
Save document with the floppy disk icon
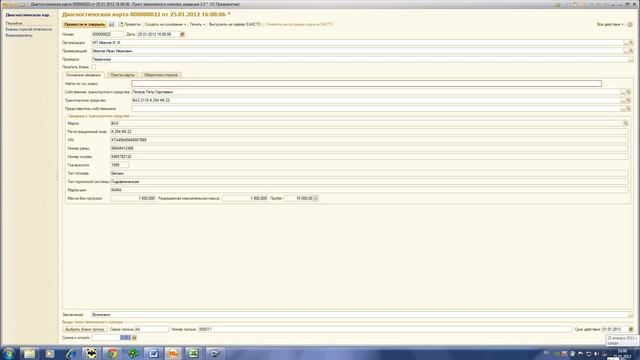111,24
